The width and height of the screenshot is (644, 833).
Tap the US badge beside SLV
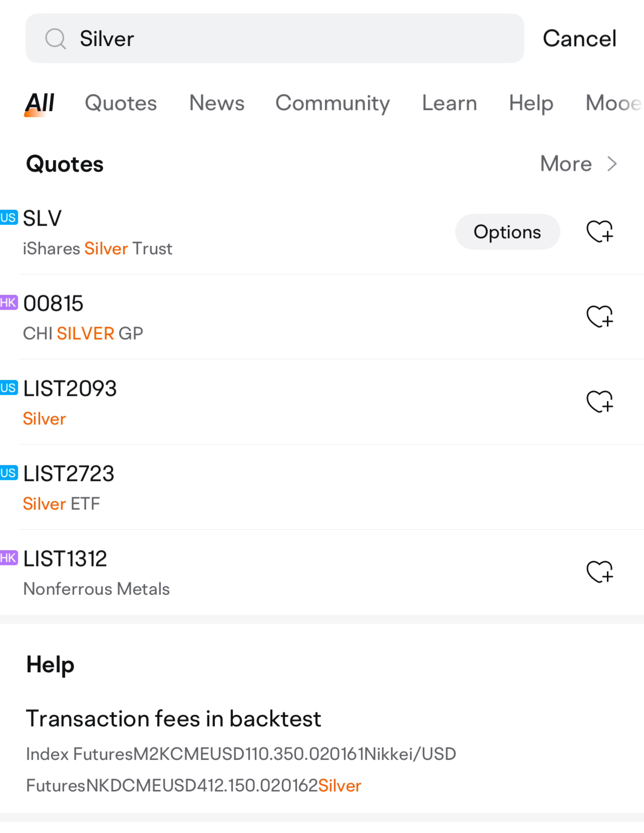pyautogui.click(x=8, y=218)
